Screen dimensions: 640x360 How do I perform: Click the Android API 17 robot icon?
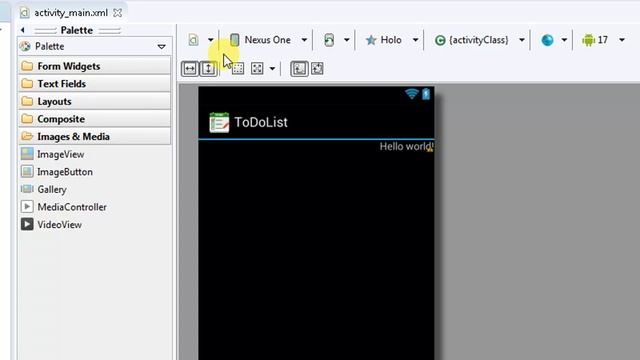588,40
